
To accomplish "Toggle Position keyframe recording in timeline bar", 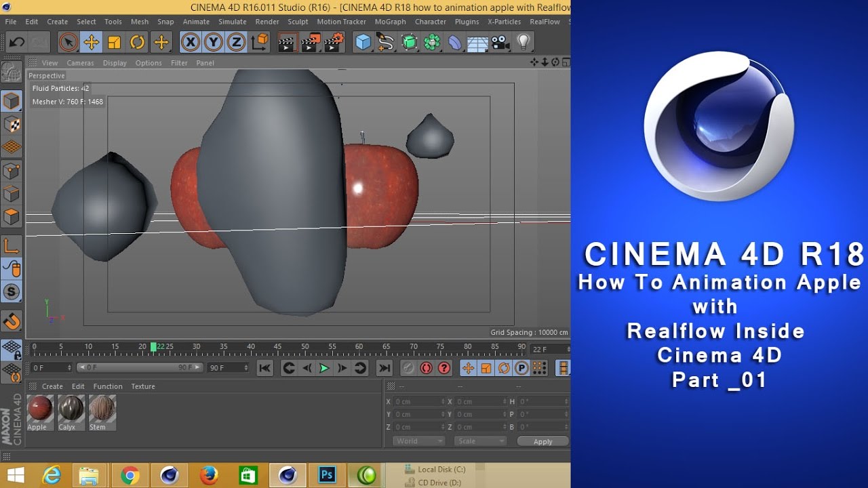I will [468, 368].
